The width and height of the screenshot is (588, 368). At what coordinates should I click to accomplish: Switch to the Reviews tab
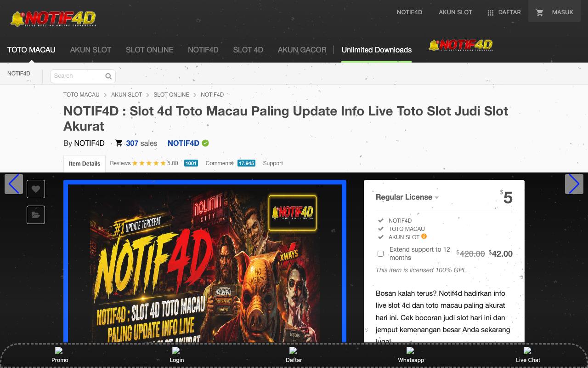point(120,163)
